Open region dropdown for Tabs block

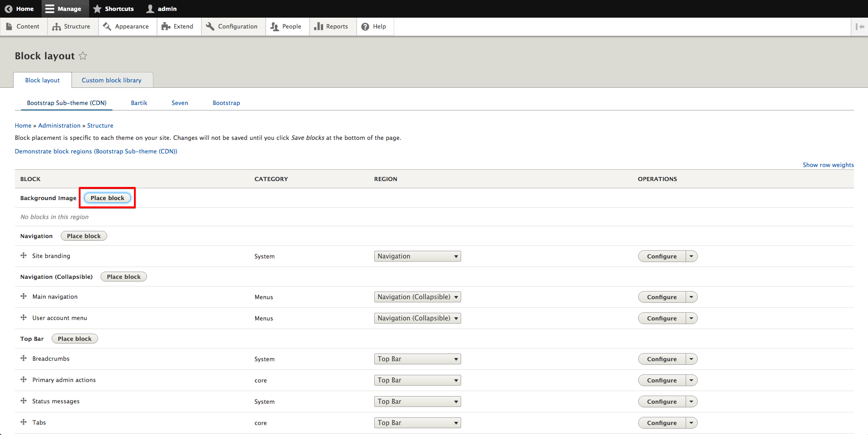417,423
